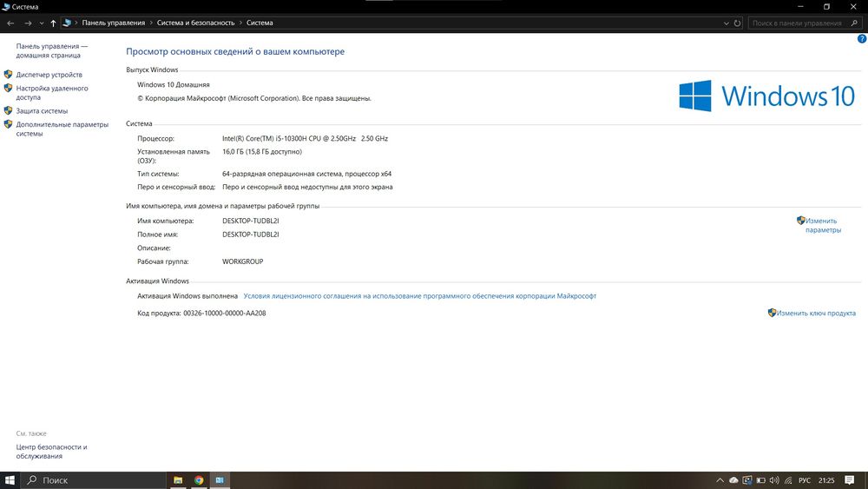Open the recent locations dropdown arrow
868x489 pixels.
(42, 23)
